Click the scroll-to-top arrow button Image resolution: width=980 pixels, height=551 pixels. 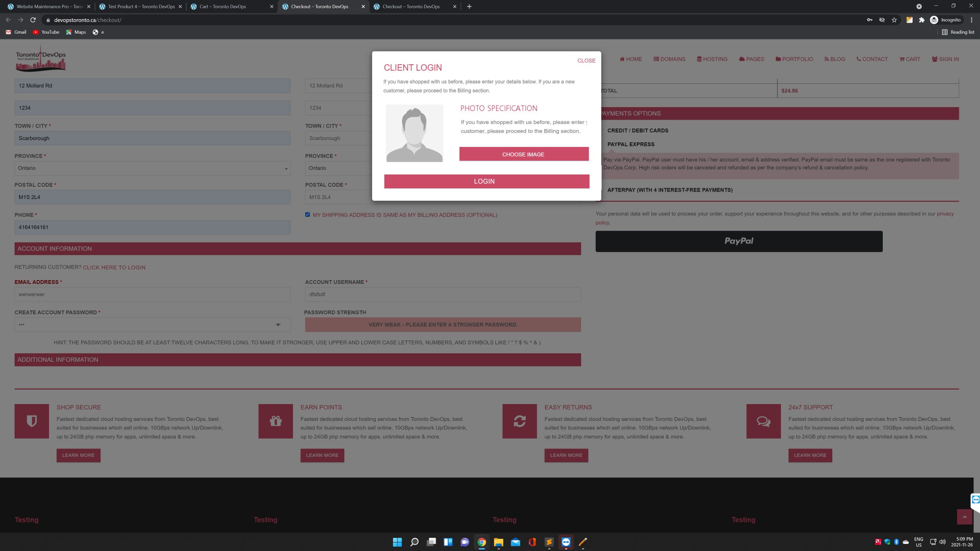click(964, 517)
